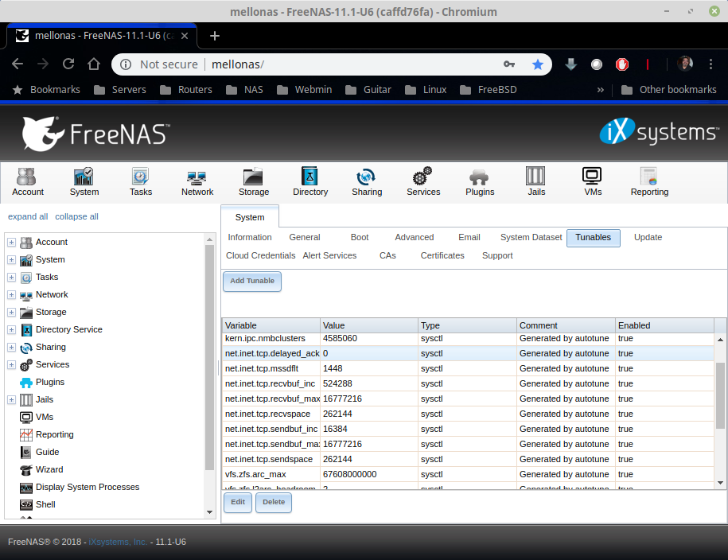The width and height of the screenshot is (728, 560).
Task: Open the Reporting toolbar icon
Action: pos(649,181)
